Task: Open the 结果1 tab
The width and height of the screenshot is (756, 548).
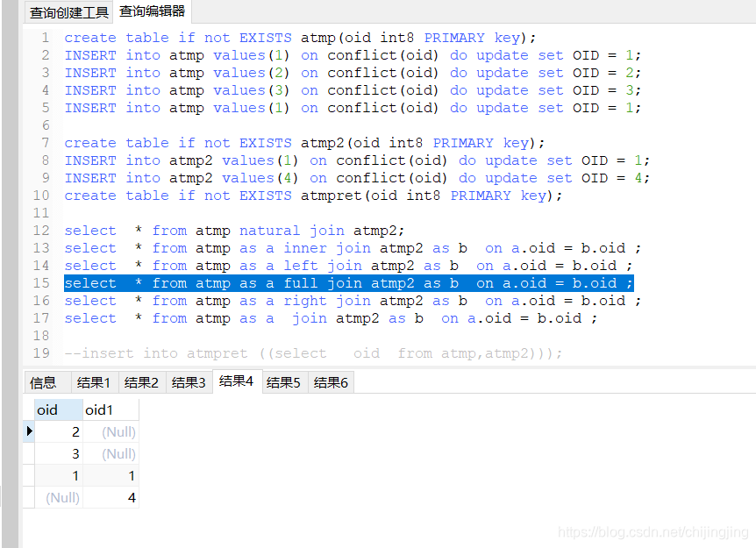Action: pyautogui.click(x=94, y=382)
